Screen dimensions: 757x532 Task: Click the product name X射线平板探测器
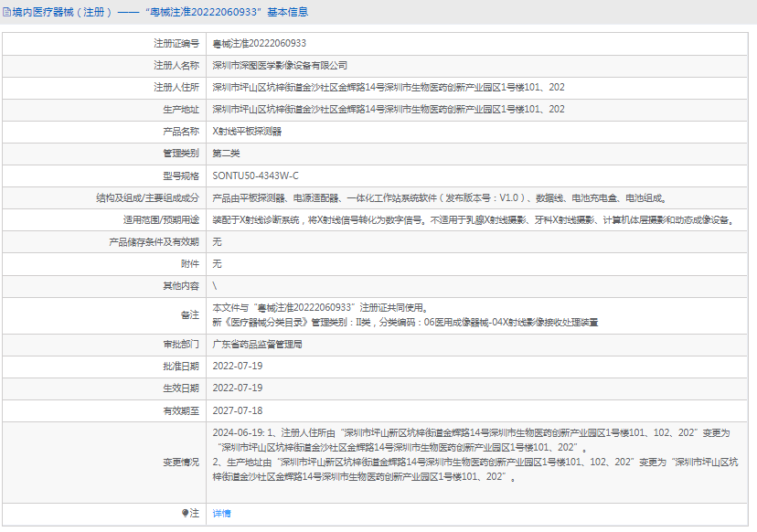tap(247, 131)
